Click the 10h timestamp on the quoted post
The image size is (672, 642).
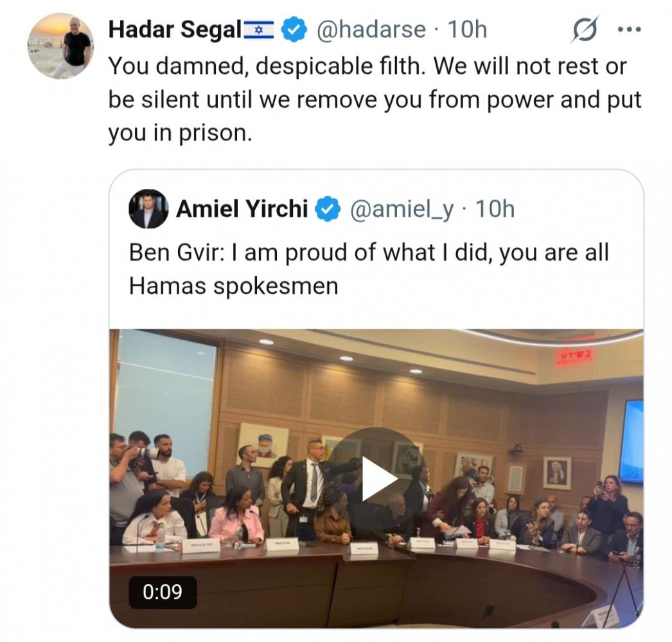[495, 209]
